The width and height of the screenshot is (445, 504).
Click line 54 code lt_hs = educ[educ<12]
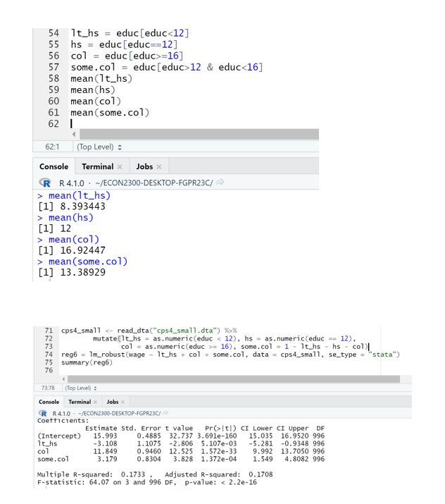pyautogui.click(x=130, y=33)
